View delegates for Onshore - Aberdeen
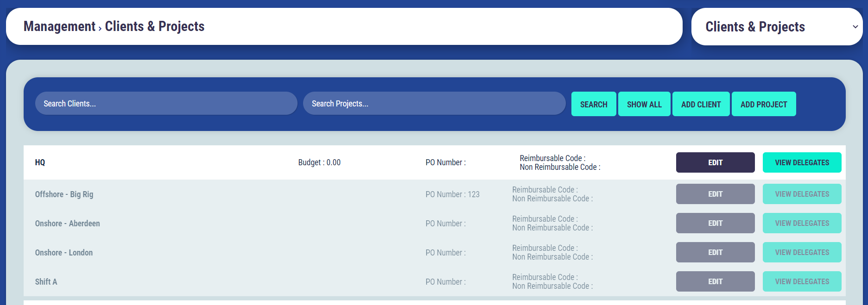This screenshot has width=868, height=305. (x=802, y=223)
